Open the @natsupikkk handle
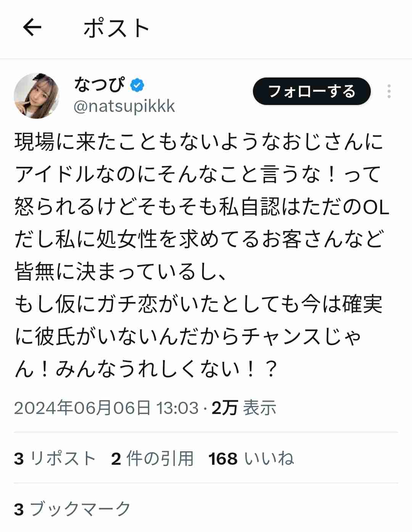 tap(124, 106)
